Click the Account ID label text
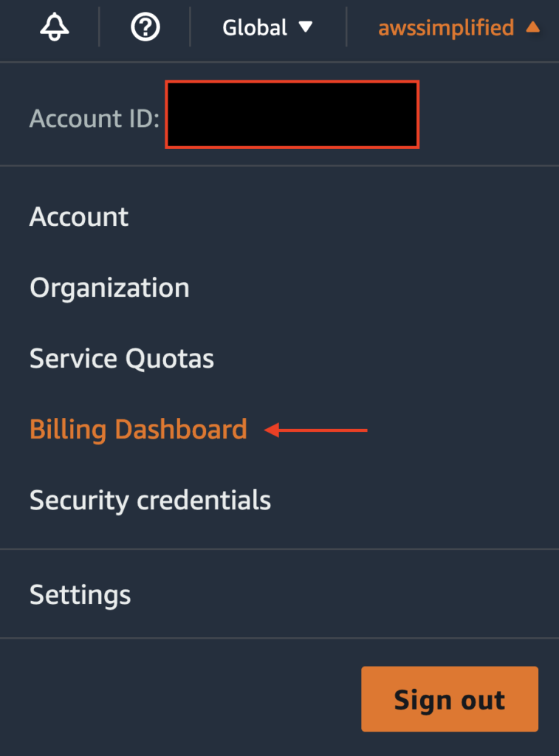The width and height of the screenshot is (559, 756). tap(94, 118)
